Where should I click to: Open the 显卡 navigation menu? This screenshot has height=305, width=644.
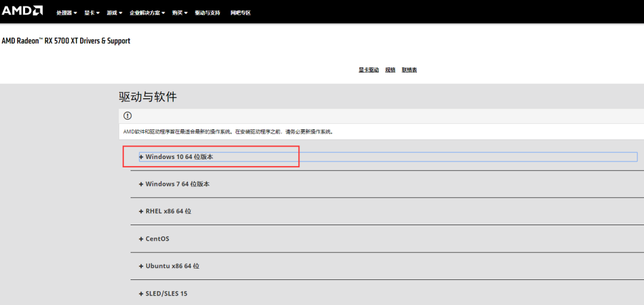[x=92, y=13]
